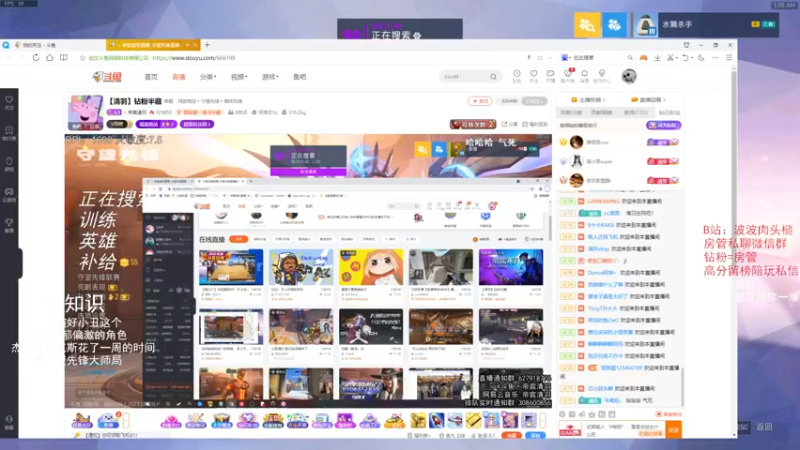Open 鱼吧 in Douyu navigation
The width and height of the screenshot is (800, 450).
299,77
